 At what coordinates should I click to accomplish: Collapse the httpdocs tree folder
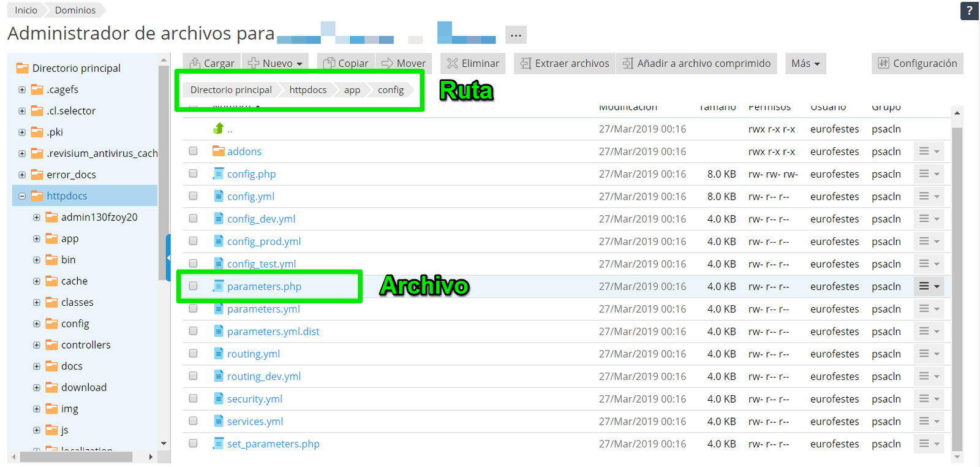[22, 196]
